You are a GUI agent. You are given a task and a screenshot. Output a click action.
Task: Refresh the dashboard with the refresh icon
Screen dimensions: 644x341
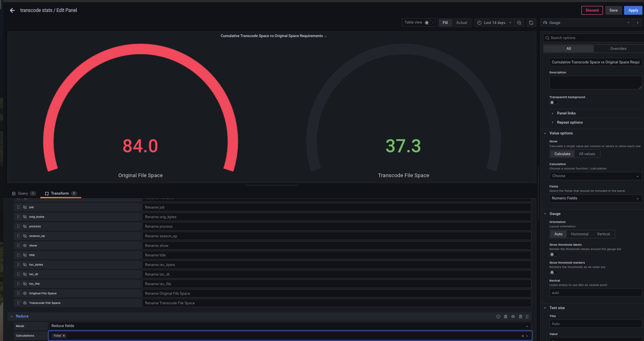[x=531, y=23]
